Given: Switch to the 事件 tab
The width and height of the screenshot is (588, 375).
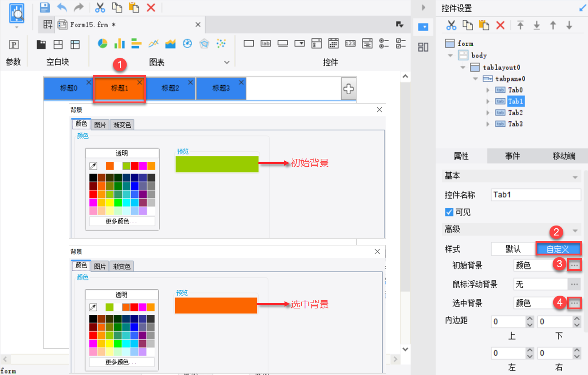Looking at the screenshot, I should [512, 156].
